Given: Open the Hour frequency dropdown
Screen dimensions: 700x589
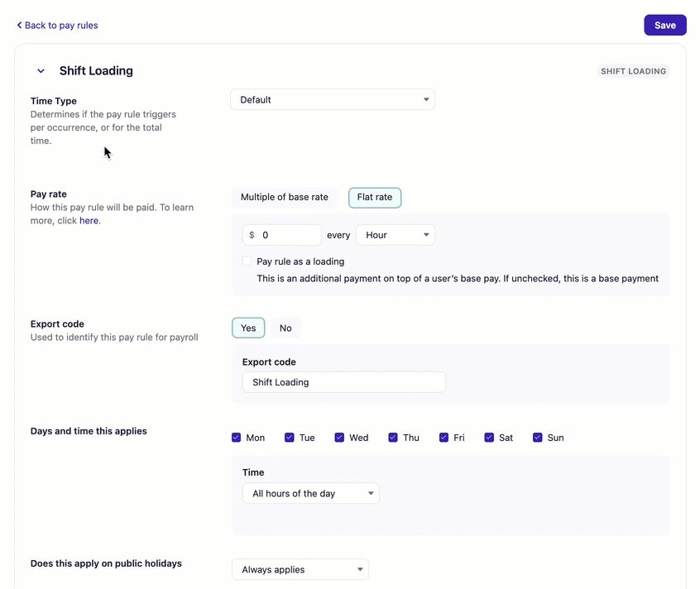Looking at the screenshot, I should tap(395, 235).
